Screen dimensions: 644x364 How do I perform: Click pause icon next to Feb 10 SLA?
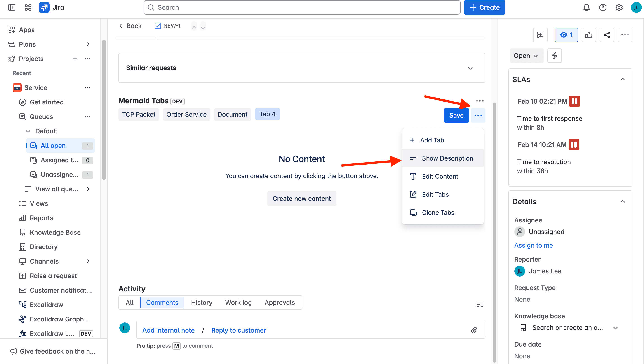pos(574,101)
